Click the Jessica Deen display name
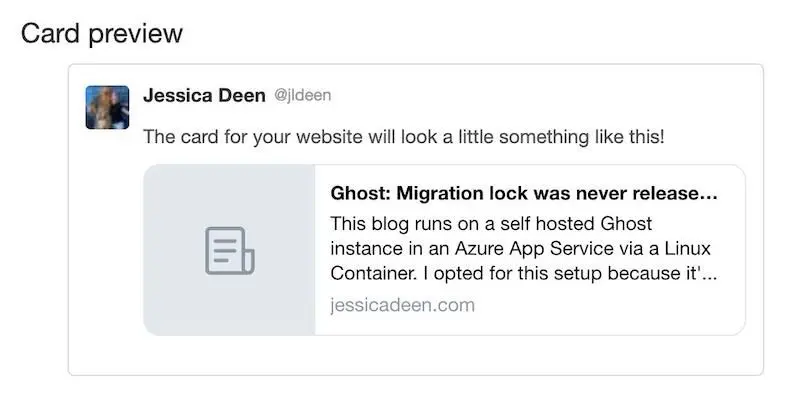 coord(204,95)
